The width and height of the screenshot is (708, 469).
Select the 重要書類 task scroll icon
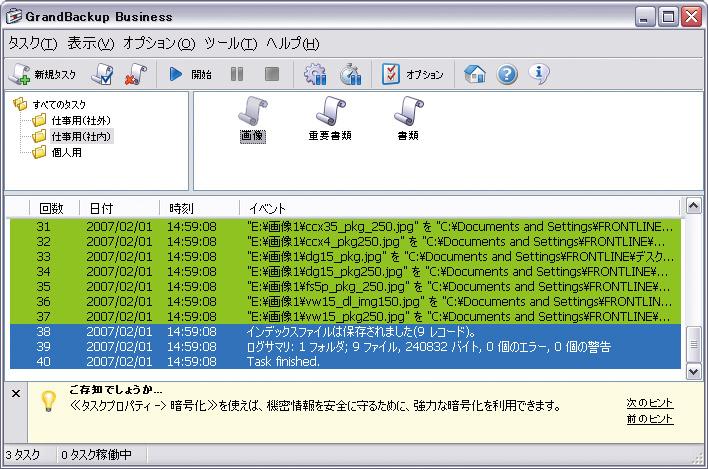point(330,111)
